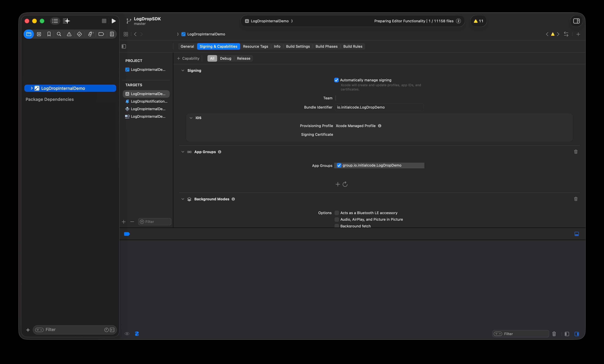Show the console pane toggle
Image resolution: width=604 pixels, height=364 pixels.
tap(577, 334)
